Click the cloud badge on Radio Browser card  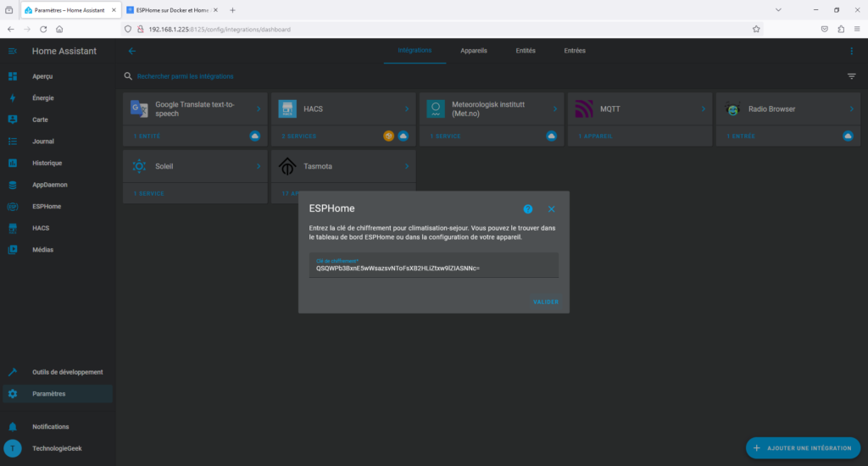[848, 136]
